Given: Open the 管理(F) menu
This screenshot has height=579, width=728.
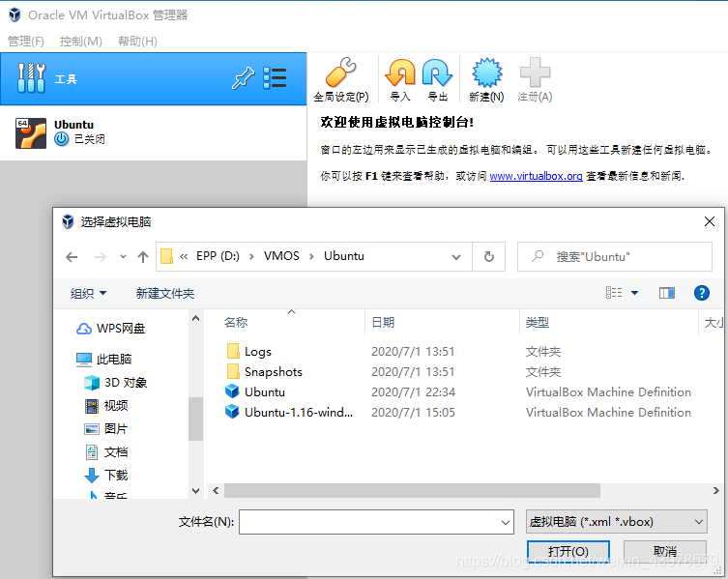Looking at the screenshot, I should 26,42.
